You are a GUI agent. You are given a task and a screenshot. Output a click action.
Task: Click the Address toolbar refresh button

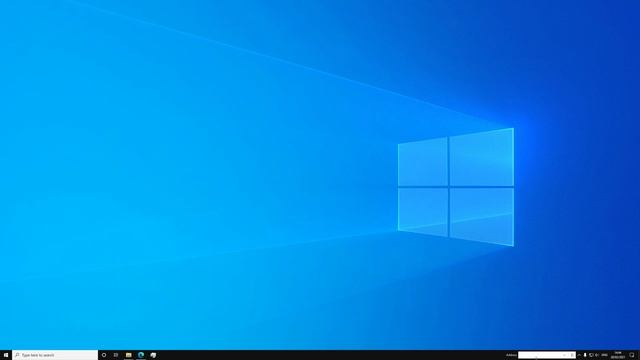[572, 355]
